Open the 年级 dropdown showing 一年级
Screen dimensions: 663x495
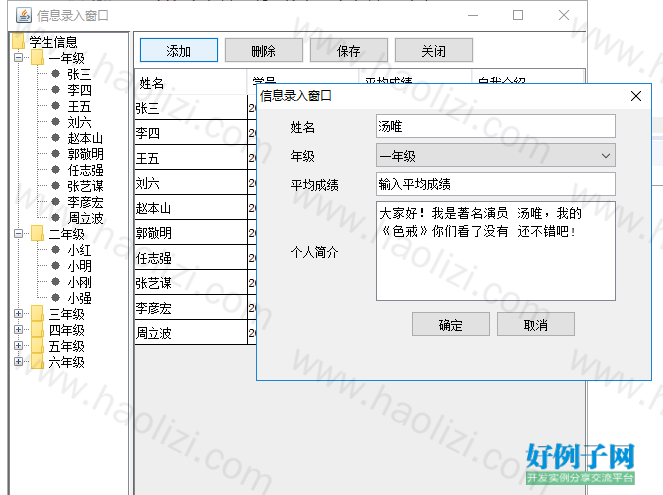click(496, 156)
